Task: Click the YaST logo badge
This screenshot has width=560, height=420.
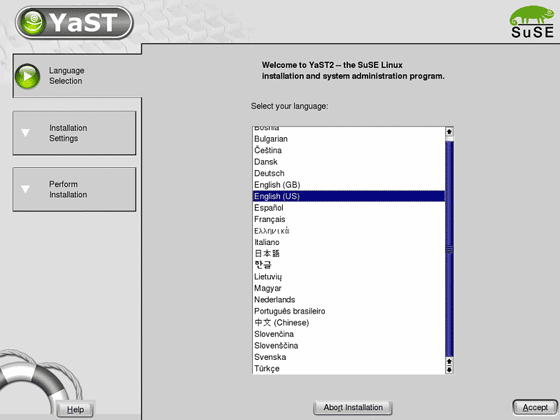Action: click(74, 22)
